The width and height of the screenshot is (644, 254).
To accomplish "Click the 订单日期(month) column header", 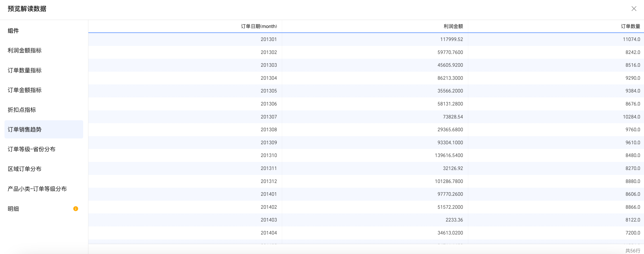I will (x=259, y=26).
